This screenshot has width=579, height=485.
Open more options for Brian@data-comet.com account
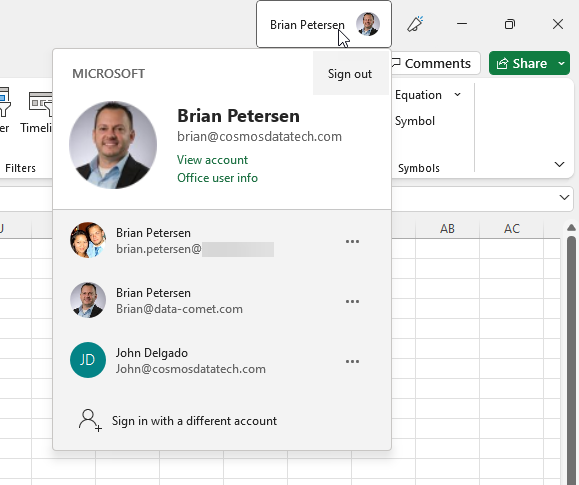pos(352,301)
